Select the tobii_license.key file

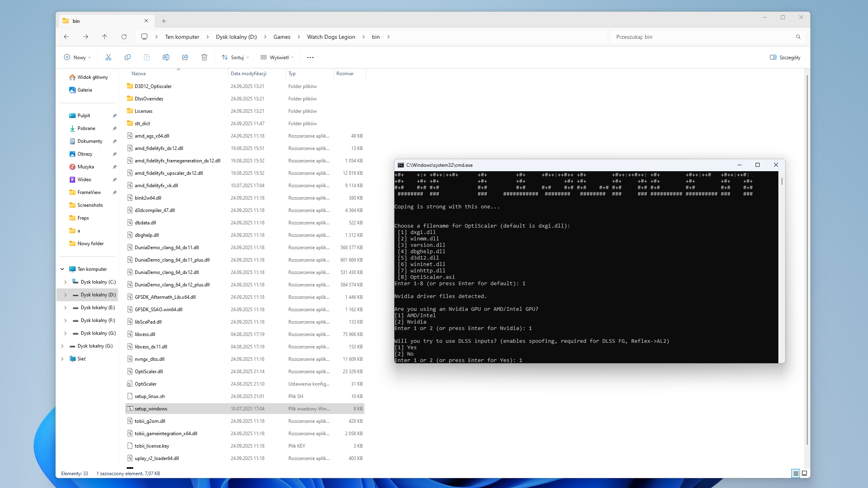click(x=245, y=446)
